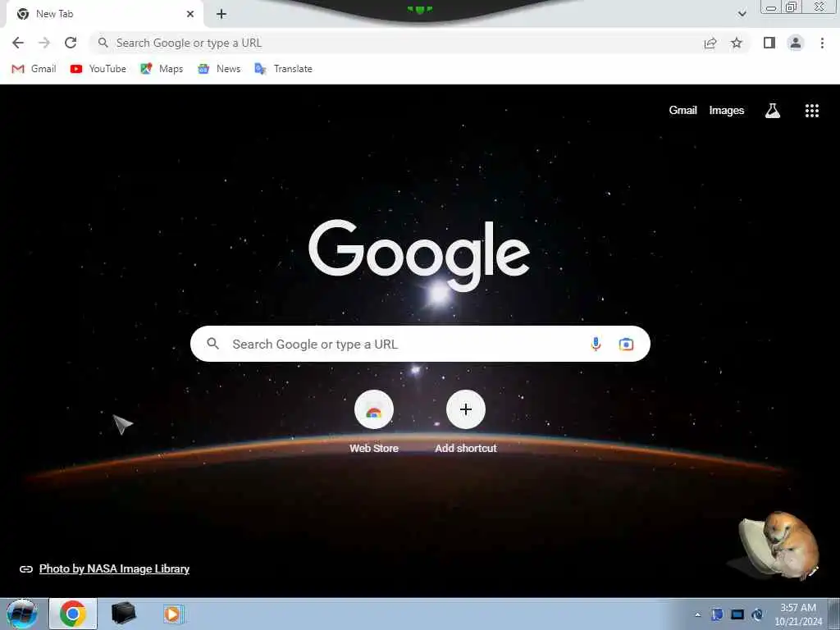Open Chrome's three-dot menu

click(x=822, y=43)
